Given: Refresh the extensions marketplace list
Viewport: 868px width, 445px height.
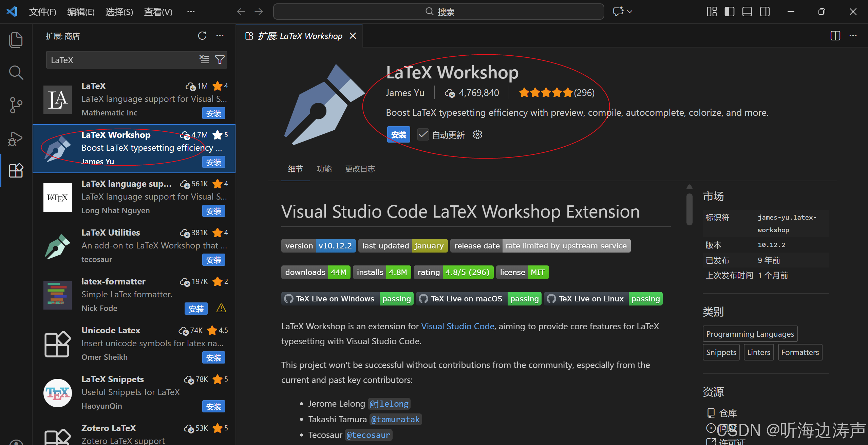Looking at the screenshot, I should pyautogui.click(x=202, y=36).
